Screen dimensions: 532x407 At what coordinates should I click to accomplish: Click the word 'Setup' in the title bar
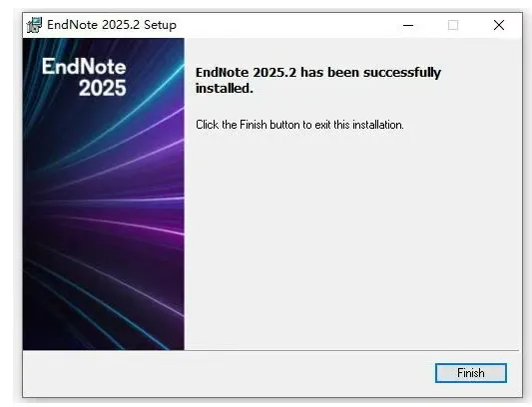[160, 25]
